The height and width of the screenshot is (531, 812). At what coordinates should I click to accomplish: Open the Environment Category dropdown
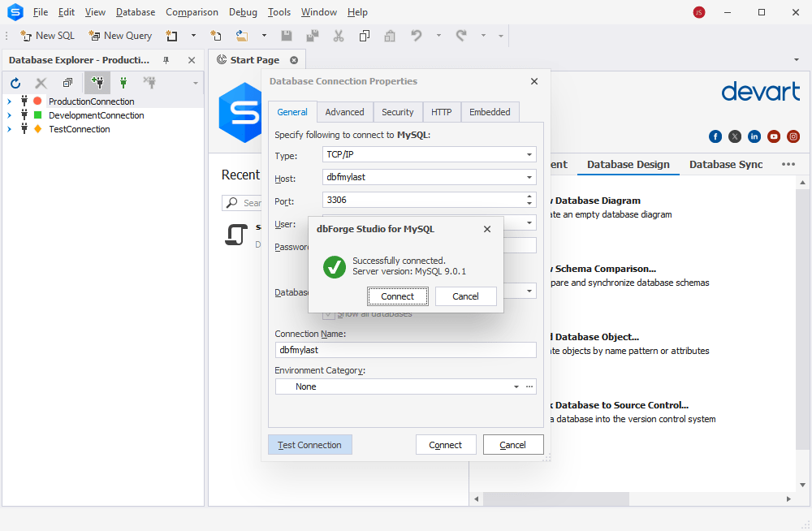pos(515,386)
